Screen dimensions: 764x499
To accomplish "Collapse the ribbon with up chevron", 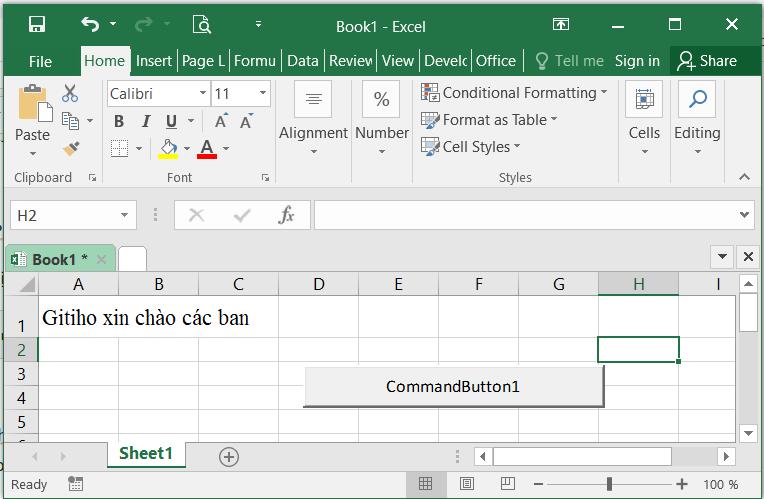I will point(744,177).
